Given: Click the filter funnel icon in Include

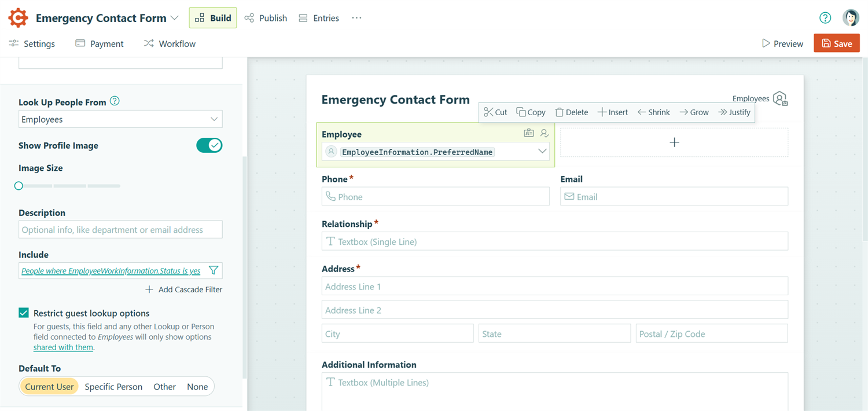Looking at the screenshot, I should coord(214,270).
